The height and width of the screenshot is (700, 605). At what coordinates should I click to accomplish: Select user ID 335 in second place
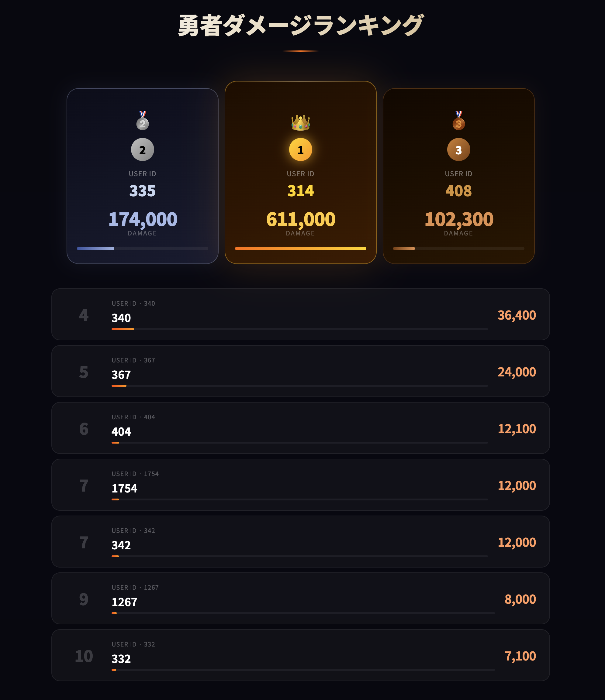click(143, 191)
